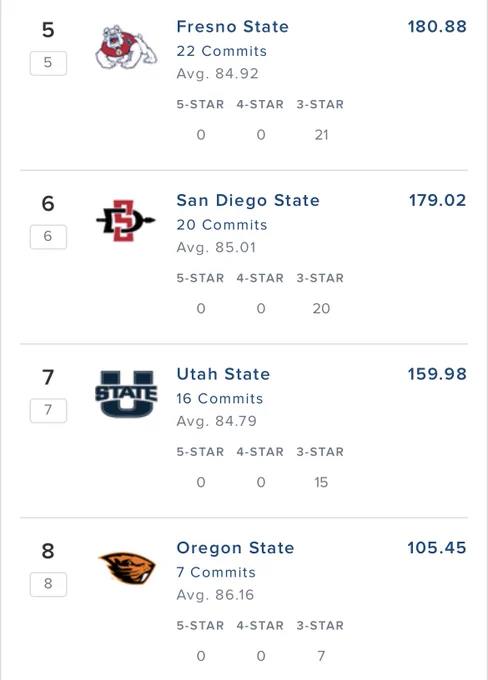Open the Utah State team link
488x680 pixels.
click(223, 374)
